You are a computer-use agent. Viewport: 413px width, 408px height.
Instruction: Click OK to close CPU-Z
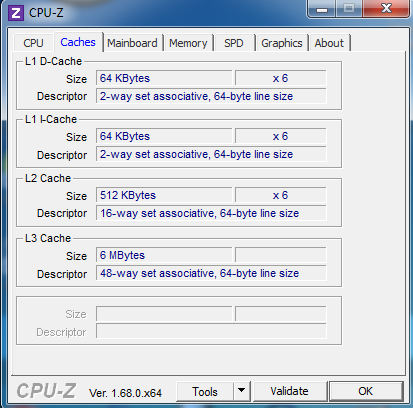pos(366,391)
